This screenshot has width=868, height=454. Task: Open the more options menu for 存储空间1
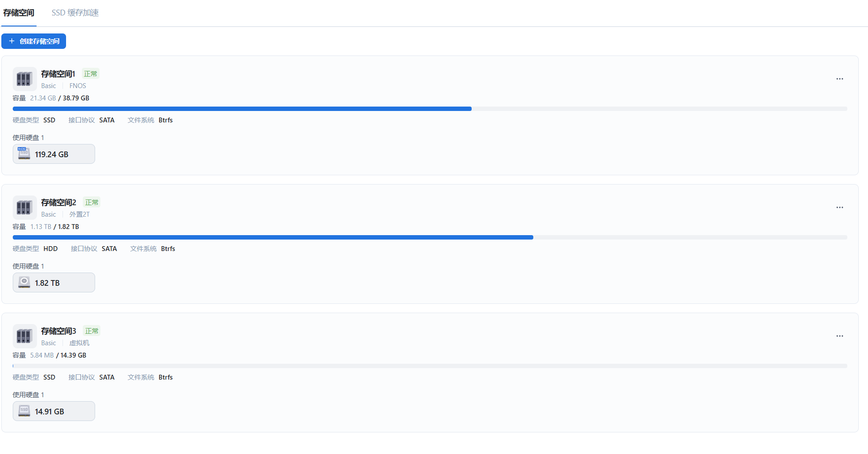(x=839, y=79)
